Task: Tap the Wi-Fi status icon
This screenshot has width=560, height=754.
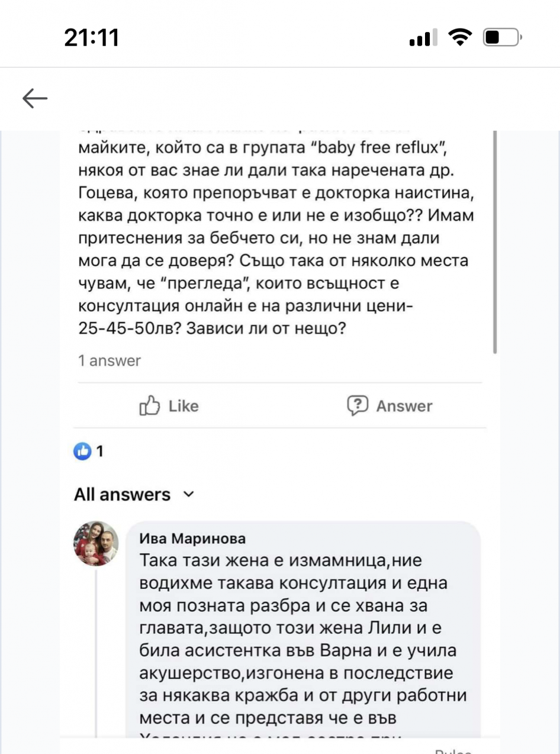Action: click(x=459, y=38)
